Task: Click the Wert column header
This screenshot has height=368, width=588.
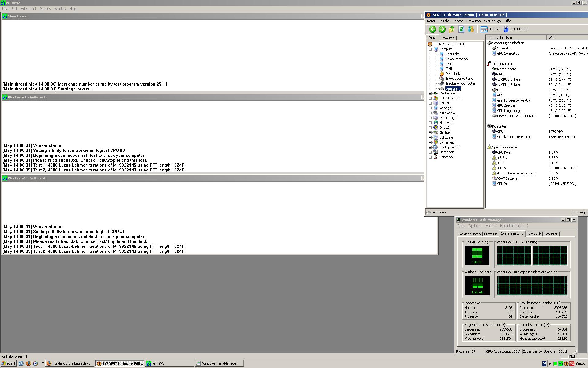Action: tap(567, 38)
